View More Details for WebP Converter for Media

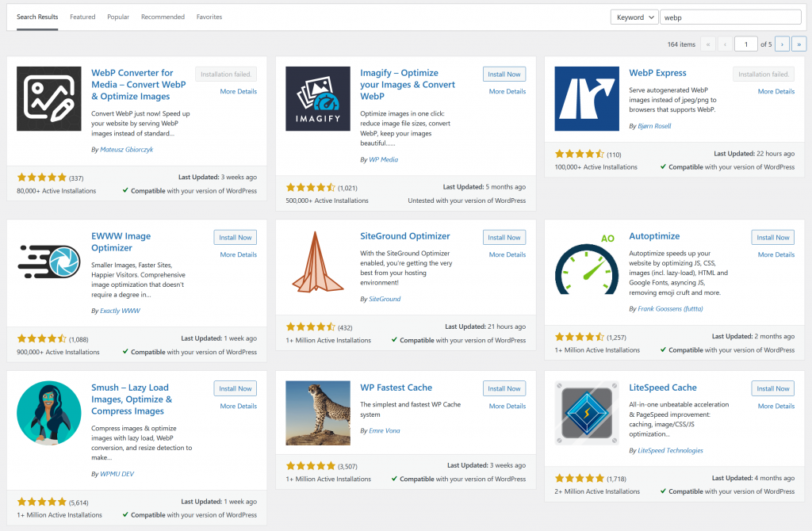tap(238, 91)
